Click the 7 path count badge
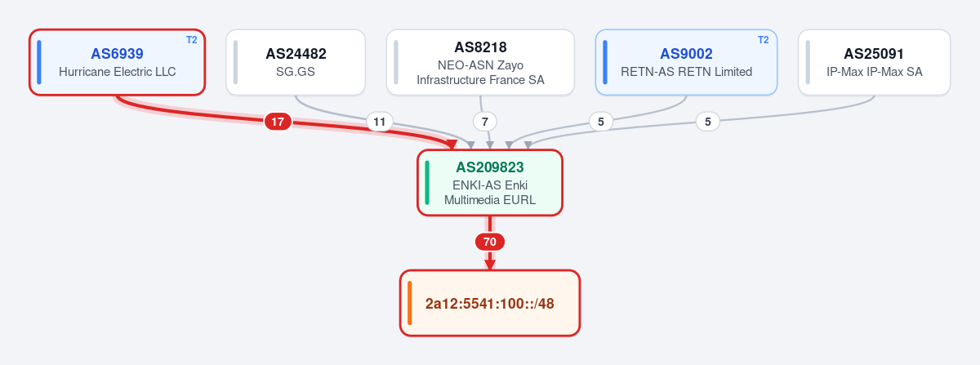This screenshot has height=365, width=980. point(485,122)
